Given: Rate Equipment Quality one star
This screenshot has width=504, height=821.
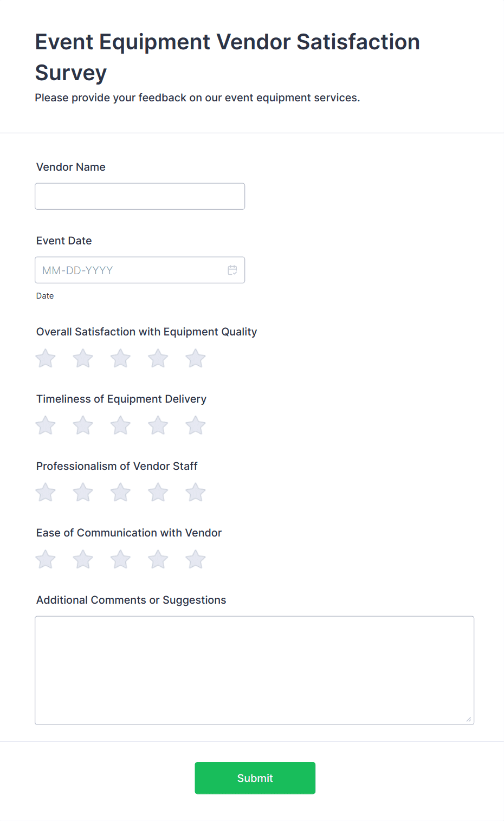Looking at the screenshot, I should 46,358.
